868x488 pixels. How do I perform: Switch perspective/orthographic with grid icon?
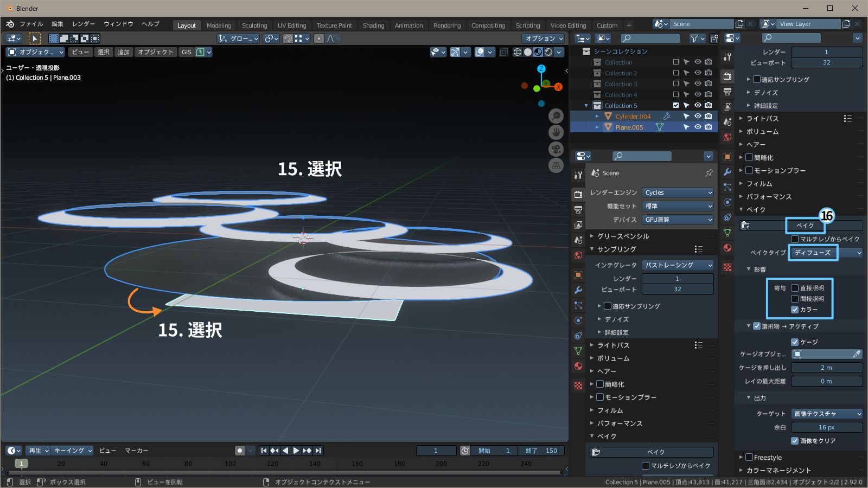pyautogui.click(x=556, y=166)
